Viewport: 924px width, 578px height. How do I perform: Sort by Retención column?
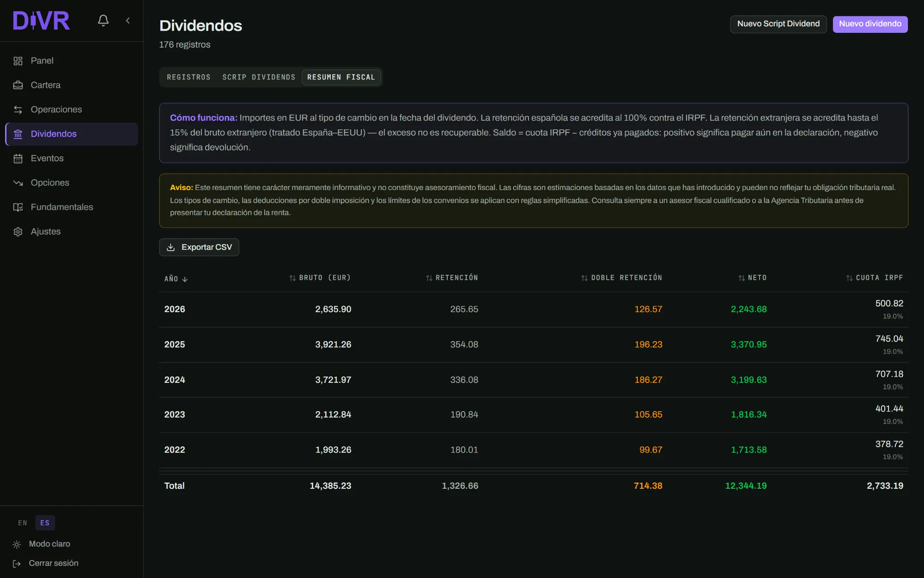pos(452,278)
